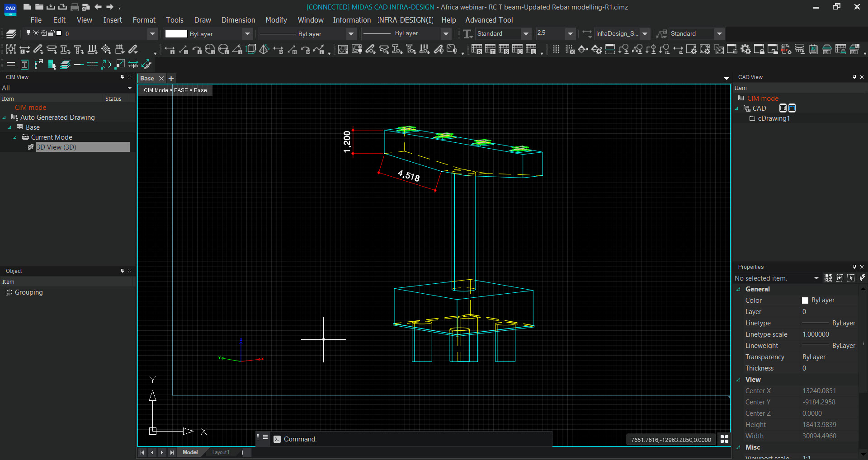This screenshot has height=460, width=868.
Task: Click the Open folder icon in the title bar
Action: click(x=39, y=7)
